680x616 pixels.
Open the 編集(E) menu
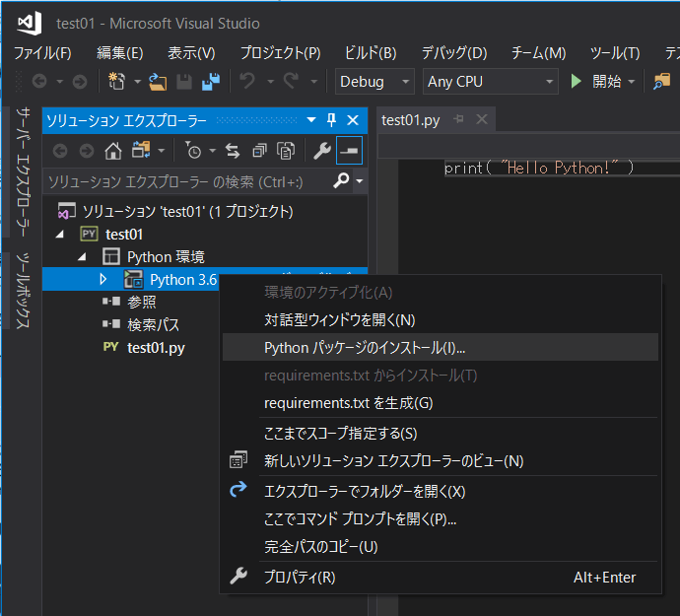[119, 53]
